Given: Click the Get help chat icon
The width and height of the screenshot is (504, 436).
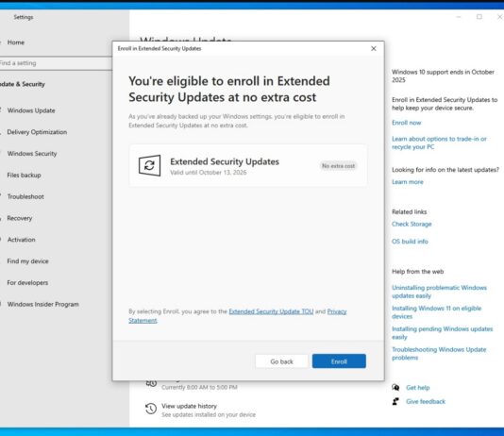Looking at the screenshot, I should coord(395,387).
